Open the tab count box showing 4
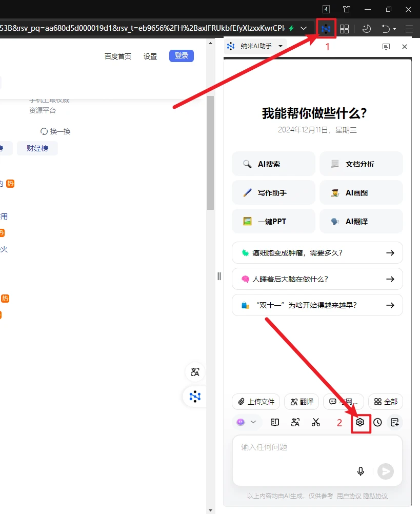420x514 pixels. [x=326, y=9]
